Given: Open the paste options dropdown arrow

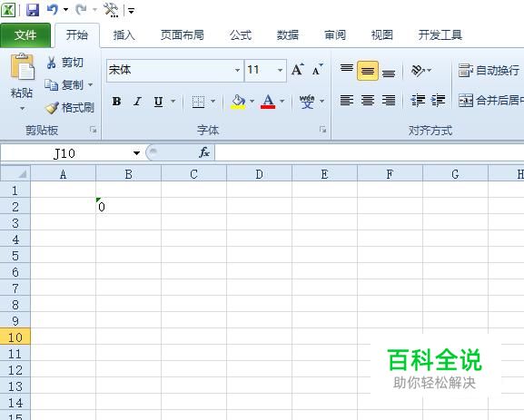Looking at the screenshot, I should click(x=22, y=109).
